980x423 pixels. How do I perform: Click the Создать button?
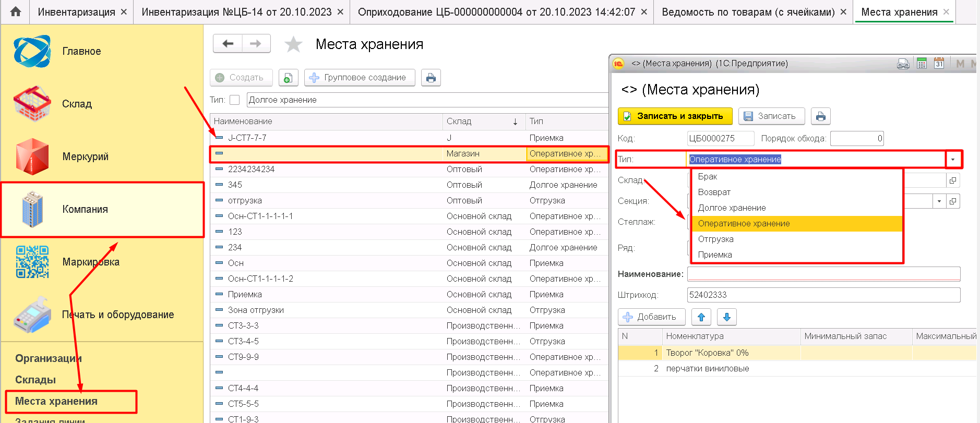click(x=241, y=78)
